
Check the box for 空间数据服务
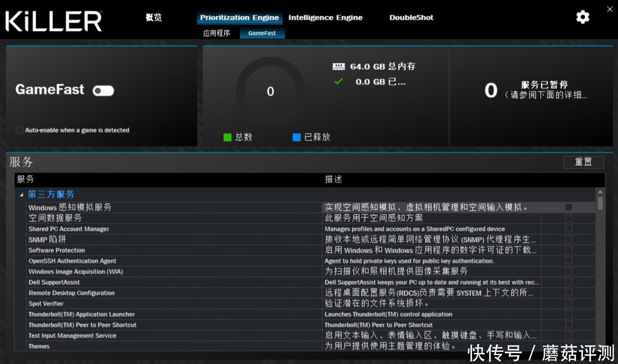point(569,218)
